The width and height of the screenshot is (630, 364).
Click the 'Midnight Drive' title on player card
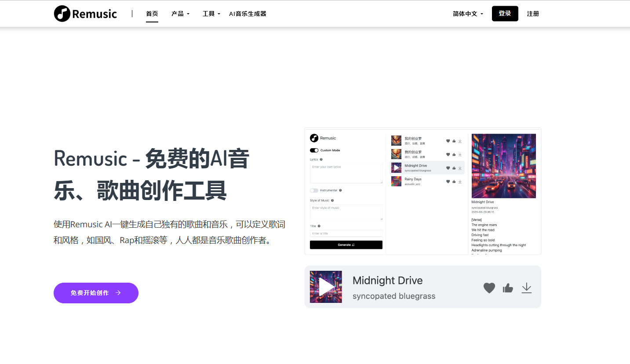click(387, 280)
